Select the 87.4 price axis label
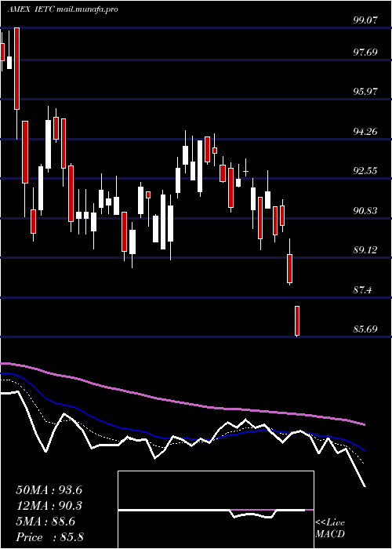 [362, 290]
